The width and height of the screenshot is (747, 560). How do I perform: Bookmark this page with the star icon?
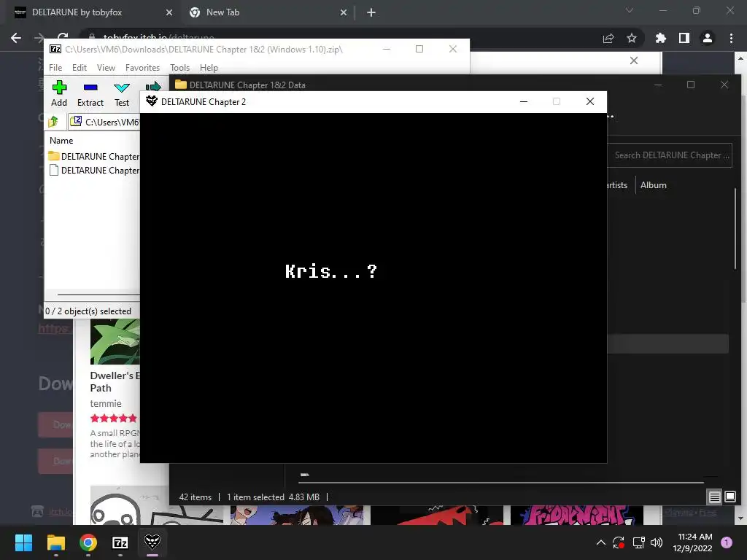click(632, 38)
